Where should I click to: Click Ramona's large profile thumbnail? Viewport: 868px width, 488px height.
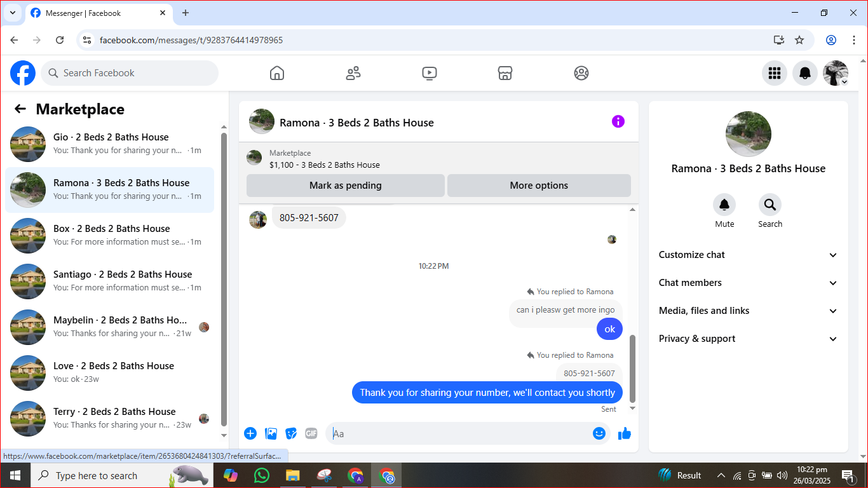(749, 134)
